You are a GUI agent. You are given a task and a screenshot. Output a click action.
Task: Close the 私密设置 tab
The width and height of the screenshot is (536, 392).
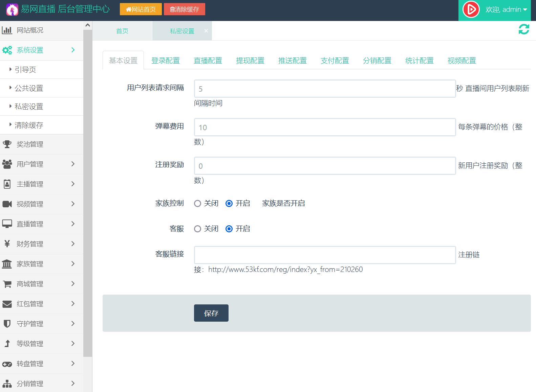[x=206, y=31]
